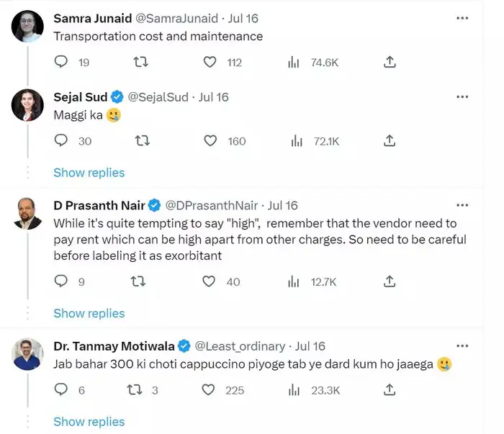Show replies under Sejal Sud's tweet

pyautogui.click(x=89, y=173)
